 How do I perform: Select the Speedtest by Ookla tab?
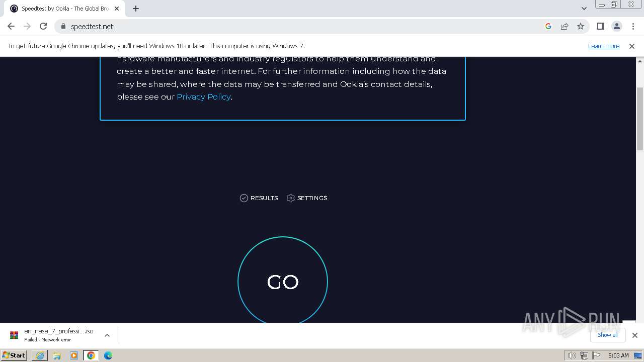63,9
